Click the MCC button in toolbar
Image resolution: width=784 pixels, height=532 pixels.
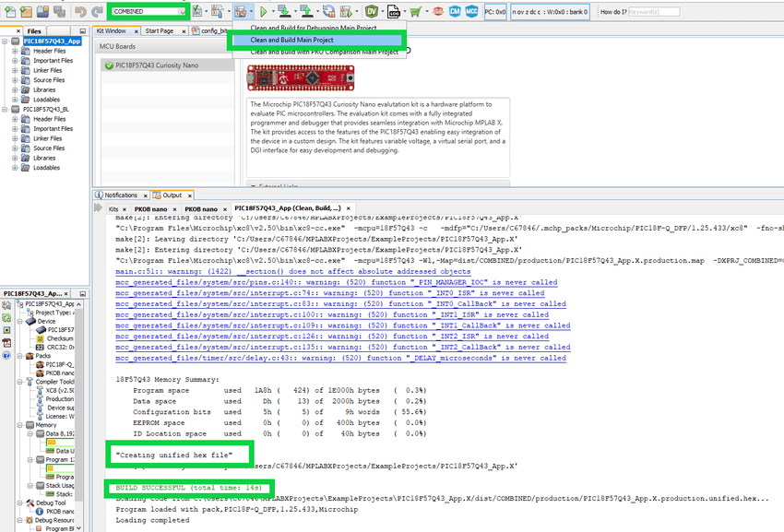(x=471, y=12)
